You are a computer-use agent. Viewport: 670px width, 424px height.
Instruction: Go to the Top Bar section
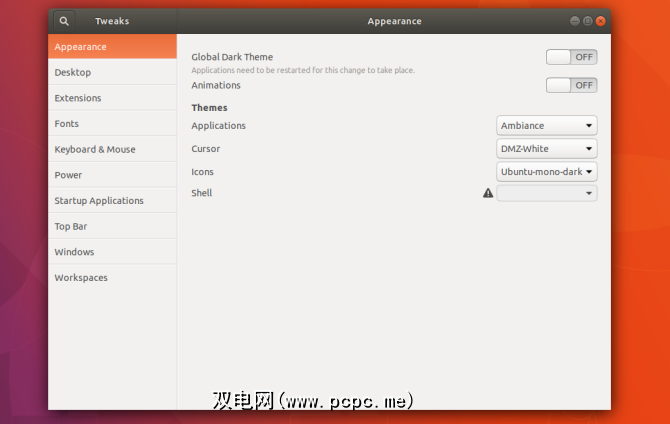coord(112,226)
